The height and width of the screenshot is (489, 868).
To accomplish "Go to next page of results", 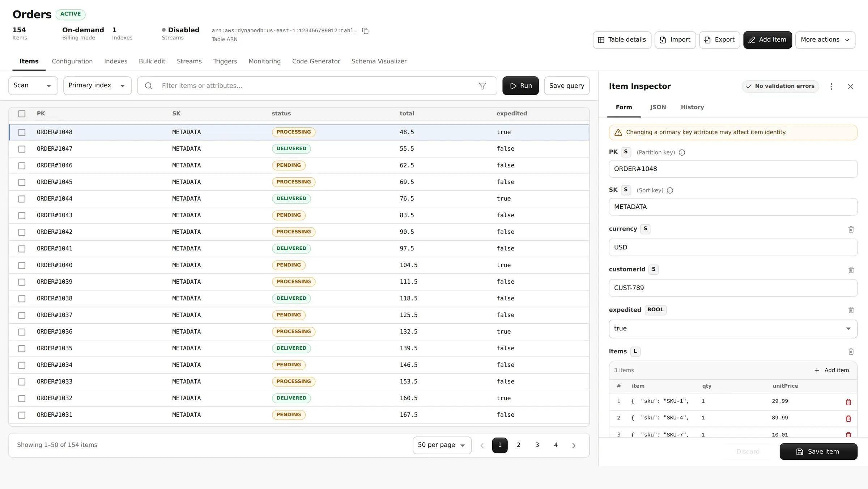I will pyautogui.click(x=574, y=445).
